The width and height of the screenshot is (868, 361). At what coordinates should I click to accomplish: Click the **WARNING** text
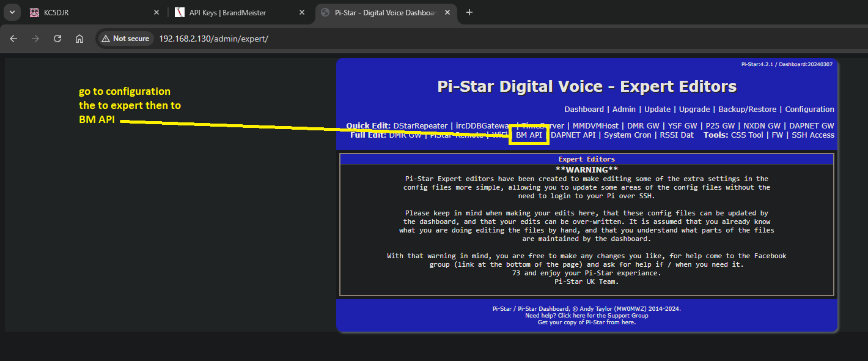[x=587, y=169]
